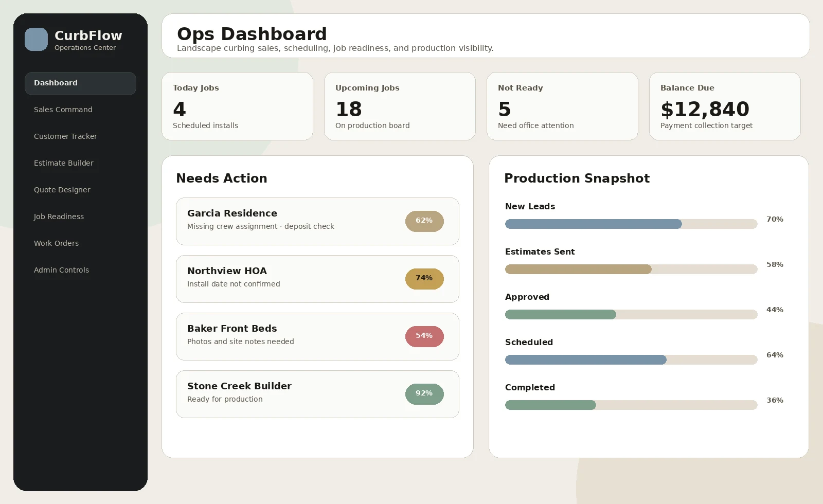Image resolution: width=823 pixels, height=504 pixels.
Task: Click the CurbFlow logo icon
Action: (36, 40)
